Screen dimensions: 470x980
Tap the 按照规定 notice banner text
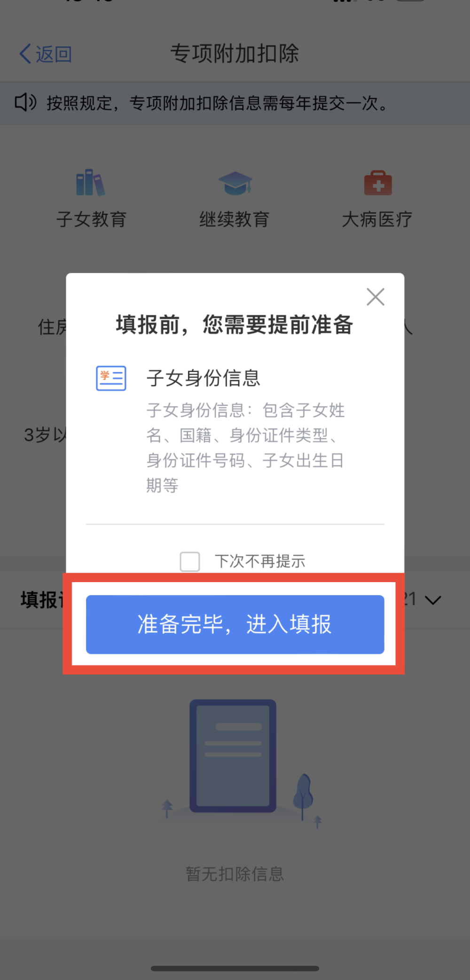(x=217, y=103)
